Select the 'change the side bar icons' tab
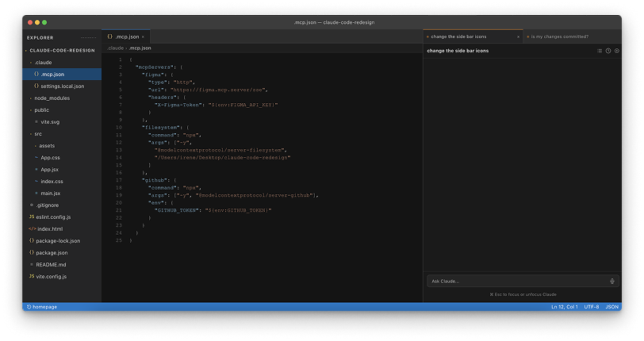The width and height of the screenshot is (644, 341). tap(473, 36)
